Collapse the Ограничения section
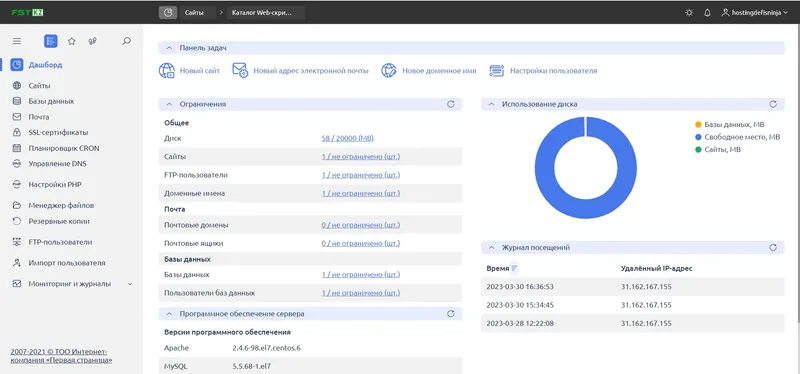 (169, 104)
